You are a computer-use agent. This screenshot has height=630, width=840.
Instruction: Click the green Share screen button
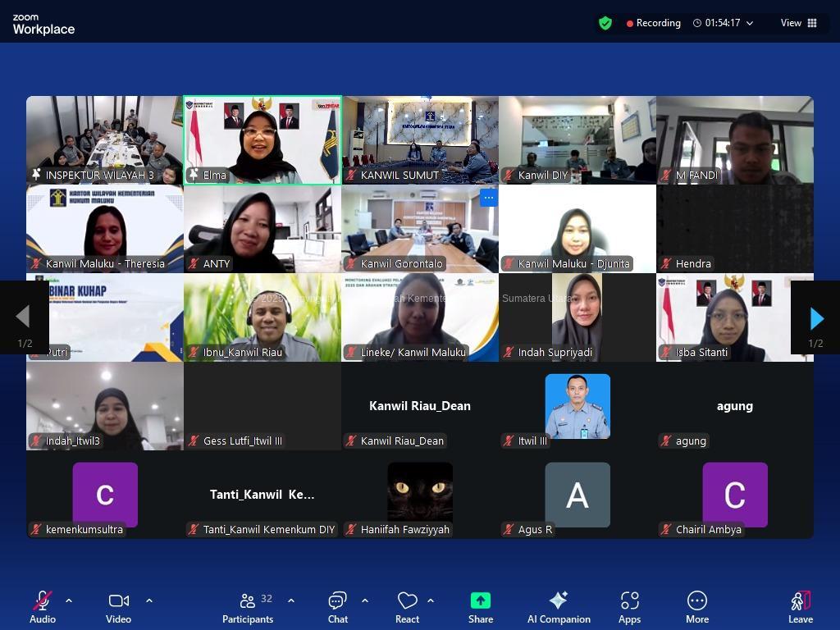pos(481,608)
